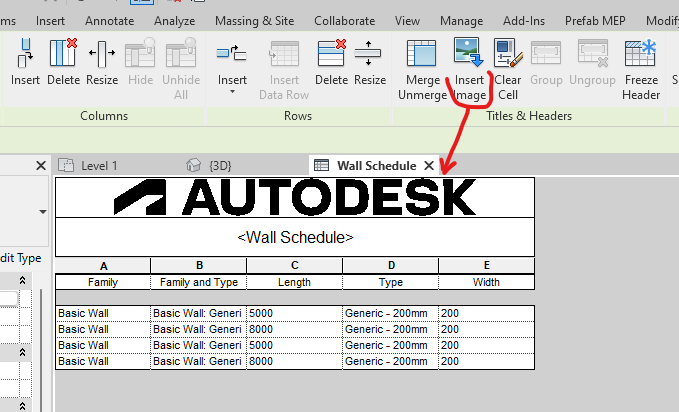Close the side panel with its X
Image resolution: width=679 pixels, height=412 pixels.
tap(41, 165)
